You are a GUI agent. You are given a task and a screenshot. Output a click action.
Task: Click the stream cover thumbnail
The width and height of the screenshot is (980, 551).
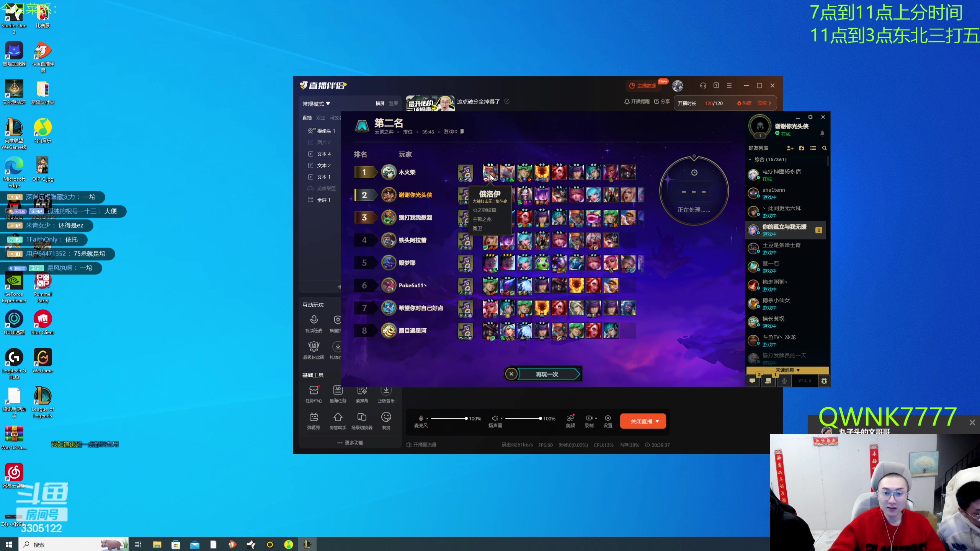tap(430, 103)
